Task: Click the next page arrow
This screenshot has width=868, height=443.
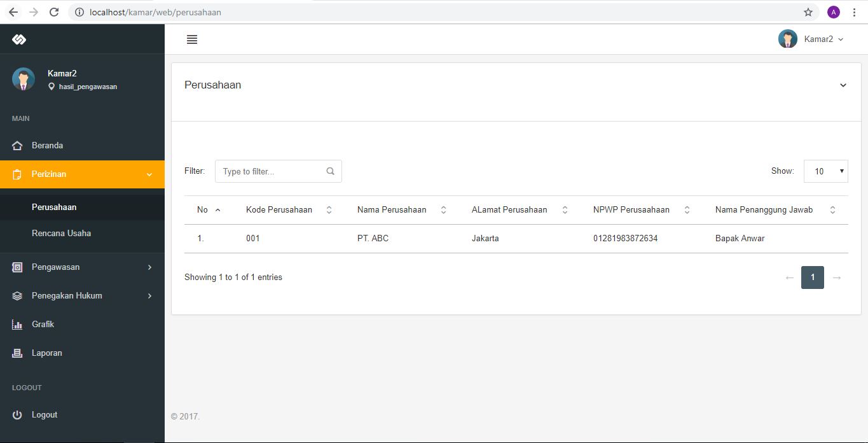Action: tap(837, 278)
